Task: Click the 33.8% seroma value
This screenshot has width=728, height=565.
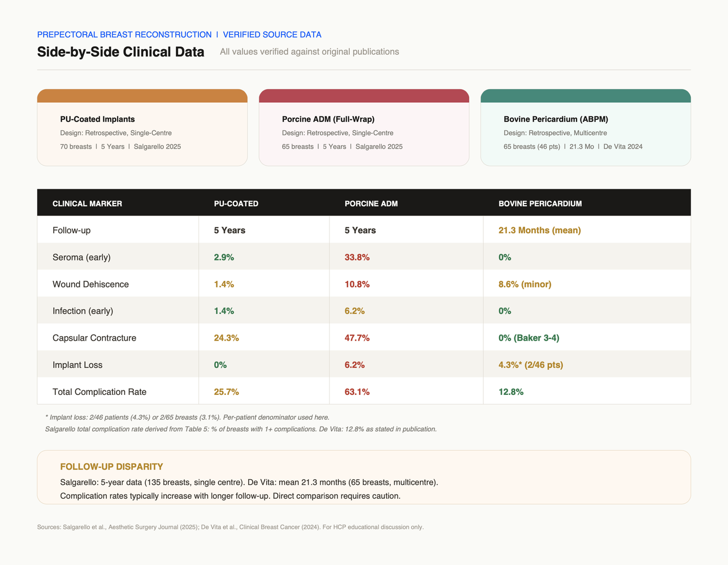Action: point(357,257)
